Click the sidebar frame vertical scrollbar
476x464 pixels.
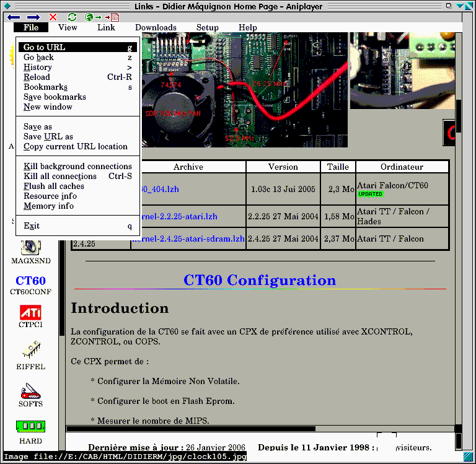[x=62, y=288]
